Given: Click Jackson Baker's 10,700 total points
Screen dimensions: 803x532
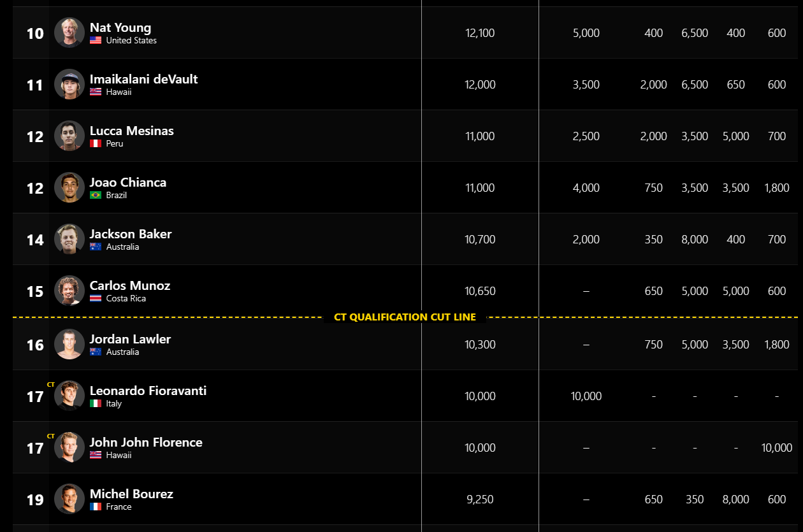Looking at the screenshot, I should click(480, 240).
